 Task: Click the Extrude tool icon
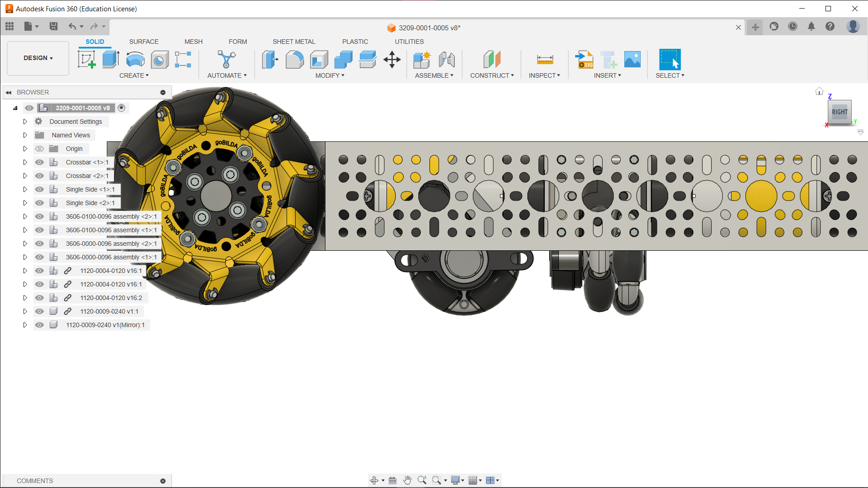tap(111, 59)
